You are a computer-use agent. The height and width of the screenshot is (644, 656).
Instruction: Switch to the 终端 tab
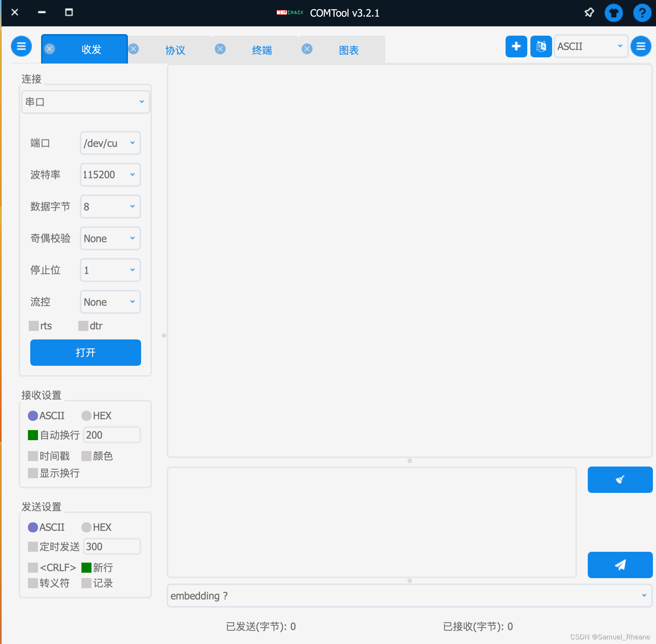click(x=262, y=50)
